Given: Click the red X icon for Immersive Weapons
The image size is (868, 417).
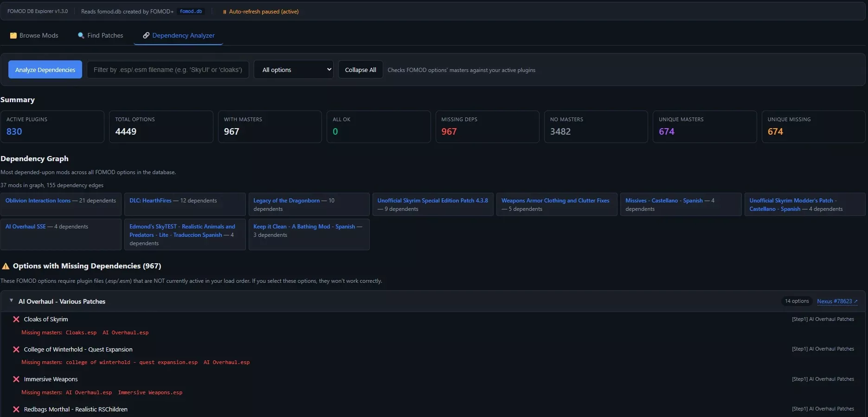Looking at the screenshot, I should [x=16, y=379].
